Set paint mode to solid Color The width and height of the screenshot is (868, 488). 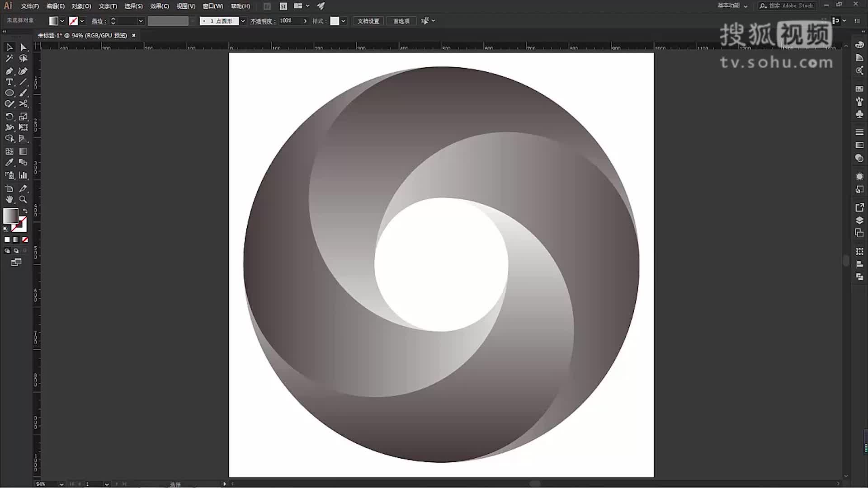click(7, 240)
